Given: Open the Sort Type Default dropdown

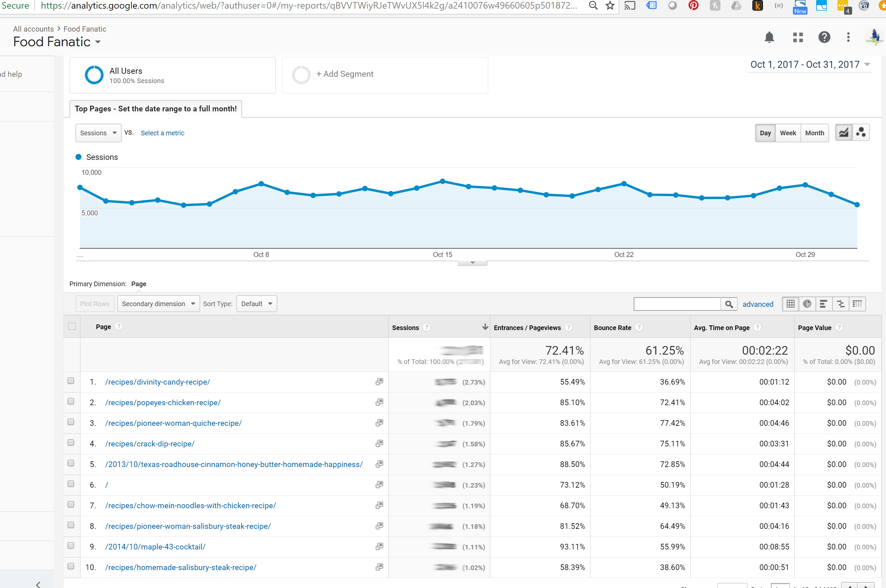Looking at the screenshot, I should (256, 304).
